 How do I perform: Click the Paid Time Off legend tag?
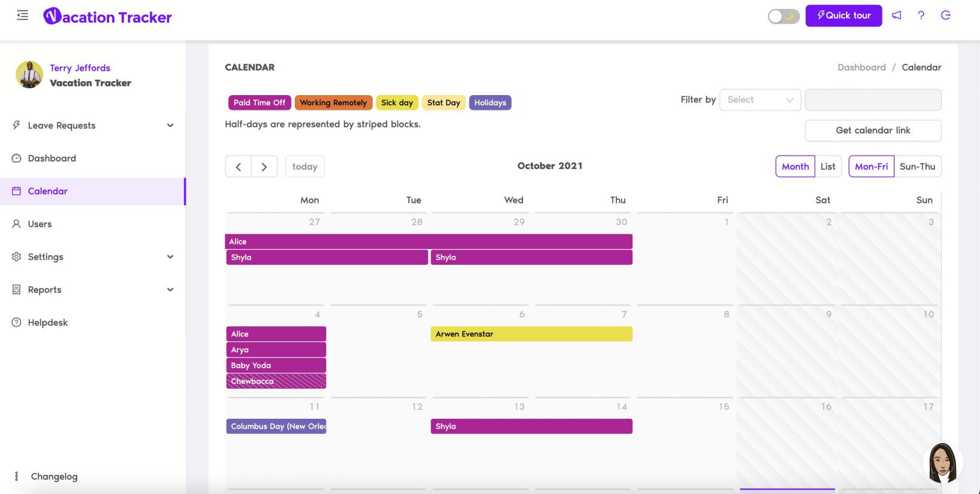click(x=260, y=103)
